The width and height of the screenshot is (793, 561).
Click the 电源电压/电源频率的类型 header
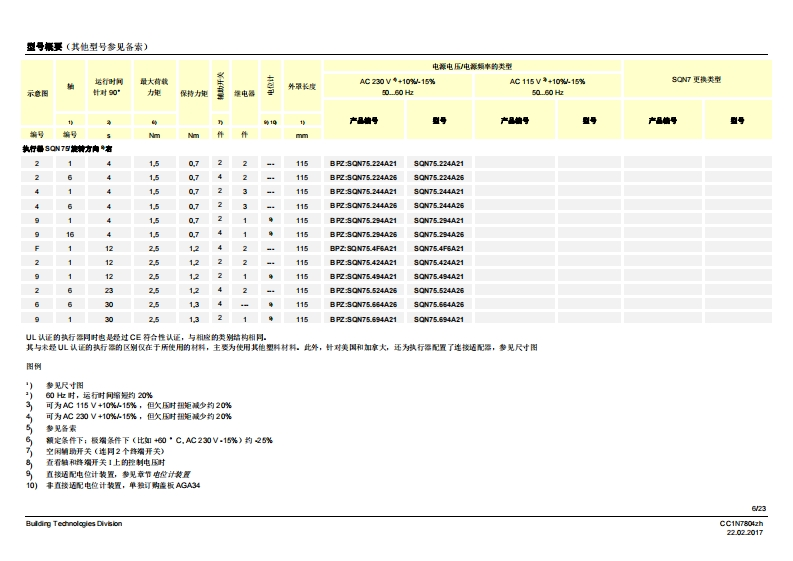[x=471, y=65]
